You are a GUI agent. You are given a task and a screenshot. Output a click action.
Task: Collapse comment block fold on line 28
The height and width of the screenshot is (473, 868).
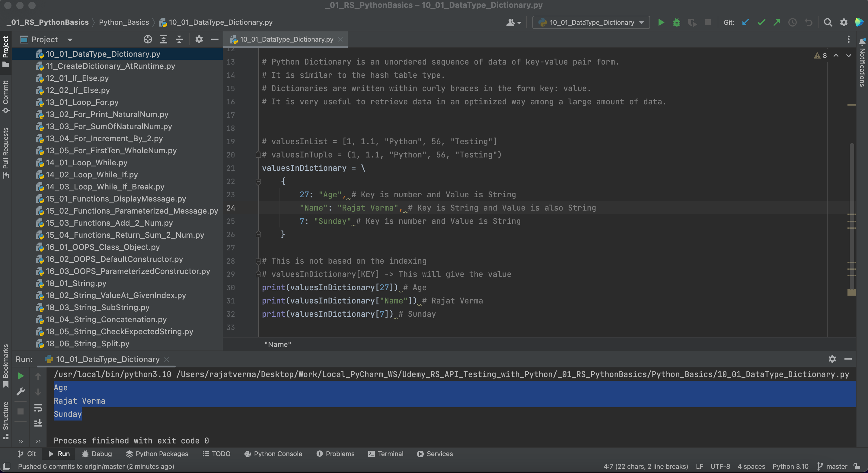pyautogui.click(x=258, y=261)
